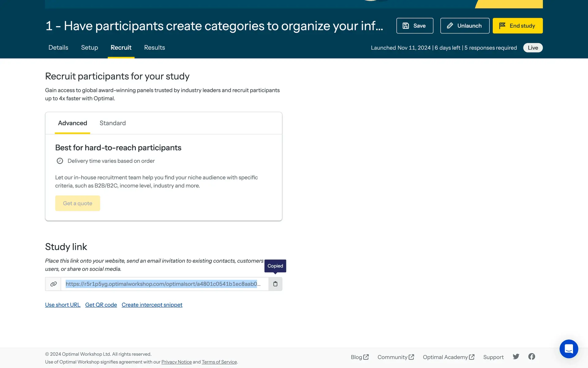The image size is (588, 368).
Task: Open the Facebook page from the footer
Action: pos(532,357)
